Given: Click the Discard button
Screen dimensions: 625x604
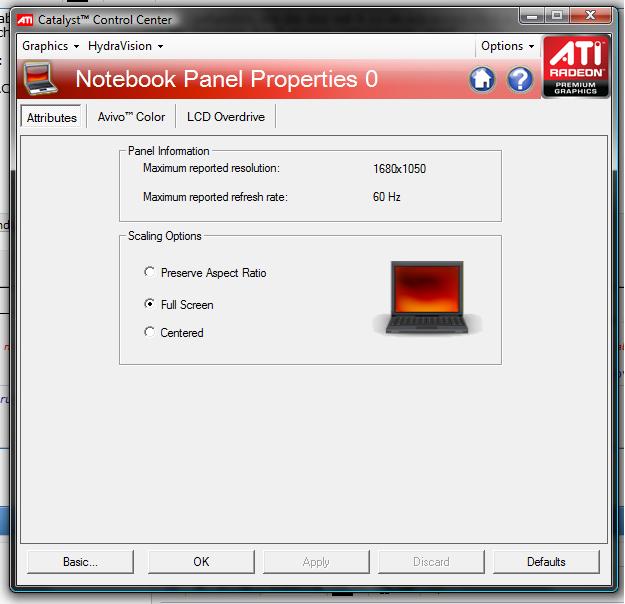Looking at the screenshot, I should (x=431, y=562).
